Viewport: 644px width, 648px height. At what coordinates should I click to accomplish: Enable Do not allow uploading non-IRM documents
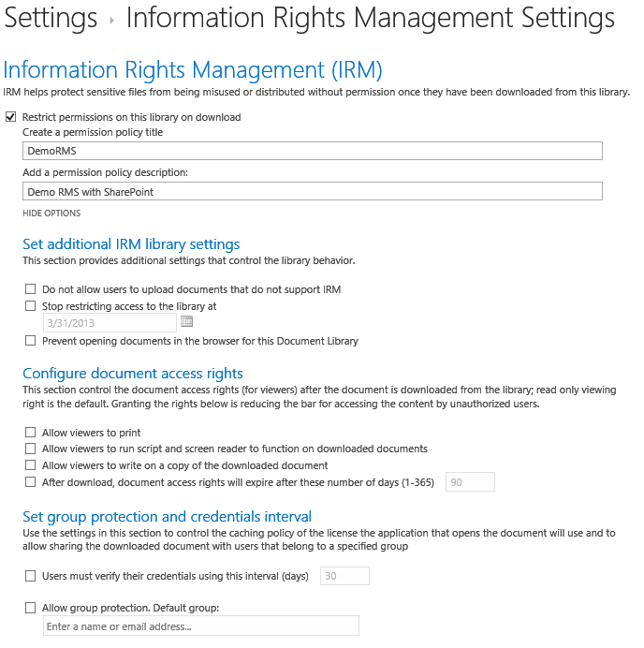pos(31,289)
